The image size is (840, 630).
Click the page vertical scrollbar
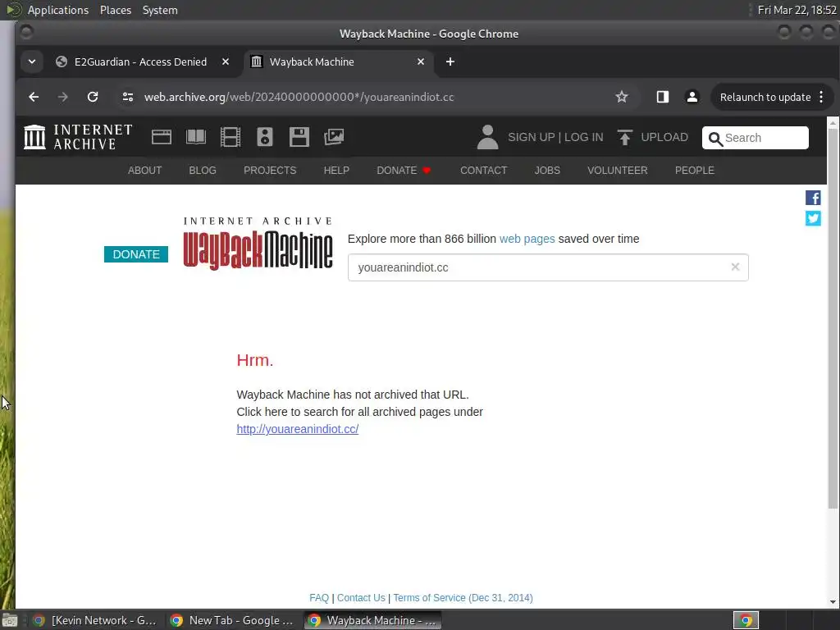point(833,319)
